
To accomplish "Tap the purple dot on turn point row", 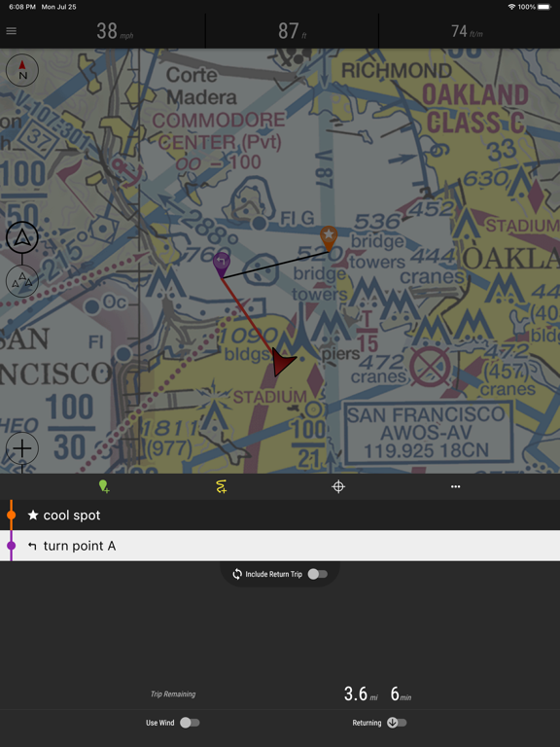I will coord(11,546).
